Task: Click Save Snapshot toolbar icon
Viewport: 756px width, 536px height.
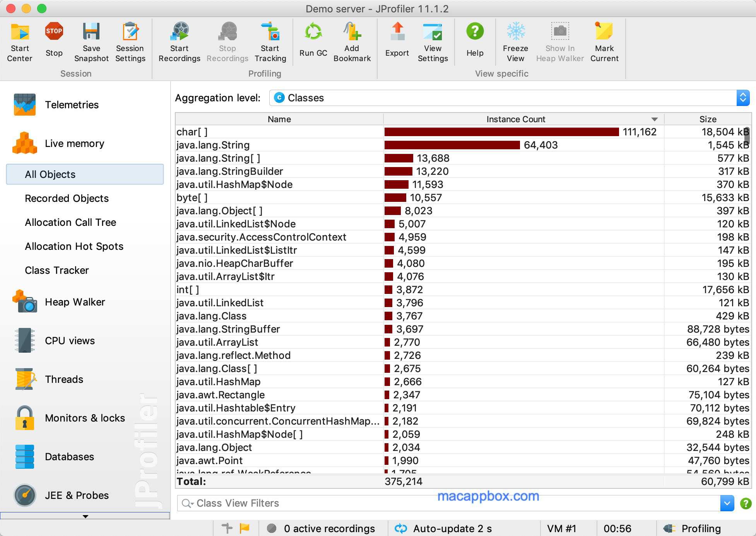Action: (x=91, y=32)
